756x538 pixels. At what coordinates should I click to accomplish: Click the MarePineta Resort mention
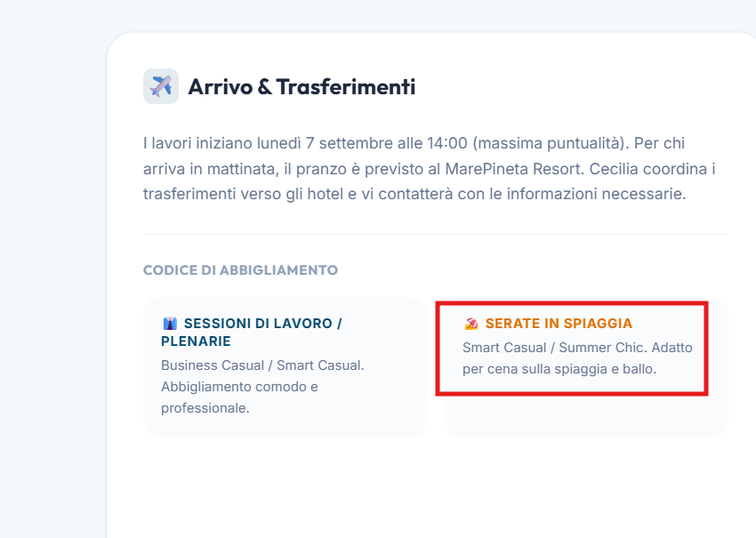click(x=513, y=169)
